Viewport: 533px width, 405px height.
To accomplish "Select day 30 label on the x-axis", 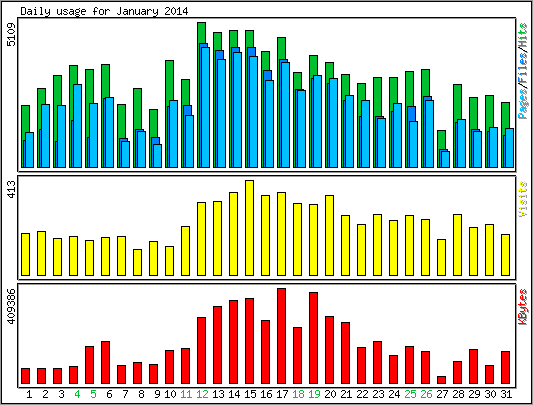I will [490, 394].
